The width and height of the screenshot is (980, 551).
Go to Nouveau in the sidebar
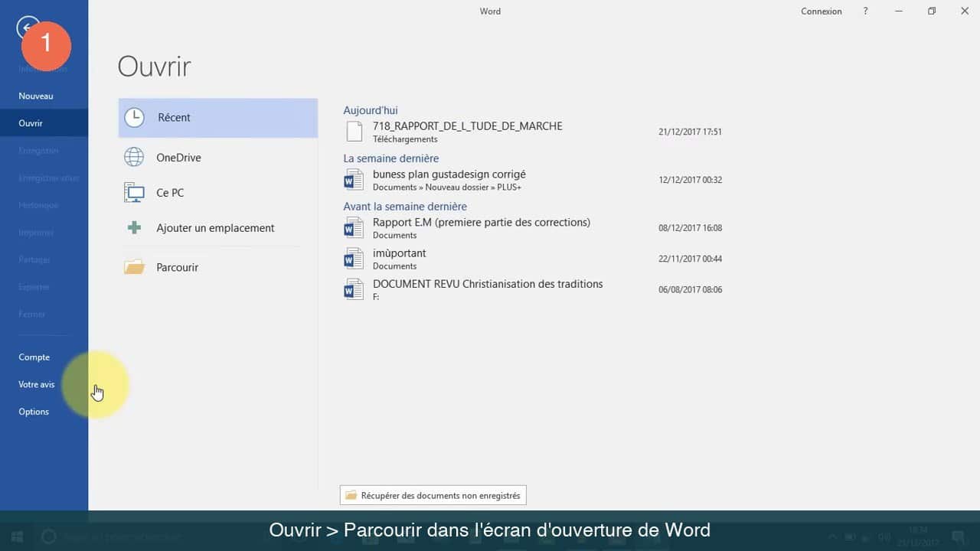point(44,96)
